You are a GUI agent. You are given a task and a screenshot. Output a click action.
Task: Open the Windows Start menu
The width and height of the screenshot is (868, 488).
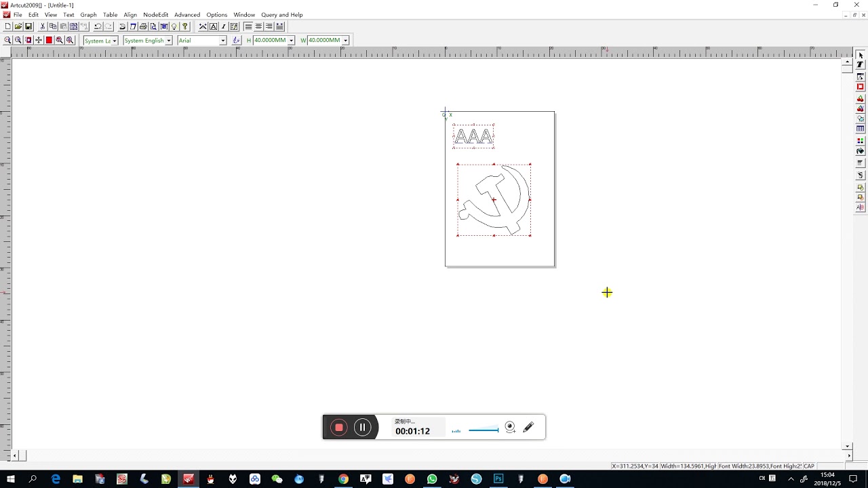pos(11,479)
